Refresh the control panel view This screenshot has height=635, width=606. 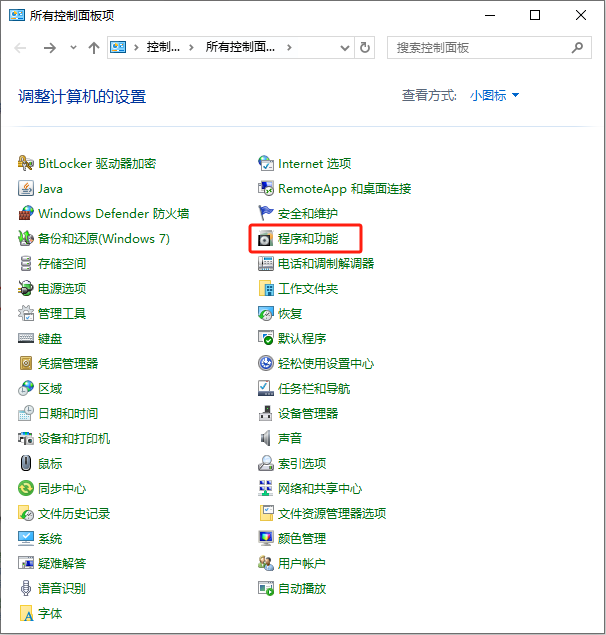pos(365,48)
